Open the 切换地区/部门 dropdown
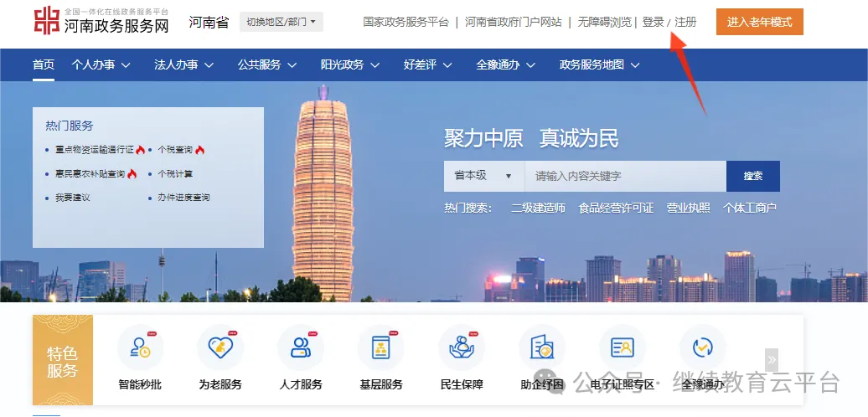 [x=282, y=22]
